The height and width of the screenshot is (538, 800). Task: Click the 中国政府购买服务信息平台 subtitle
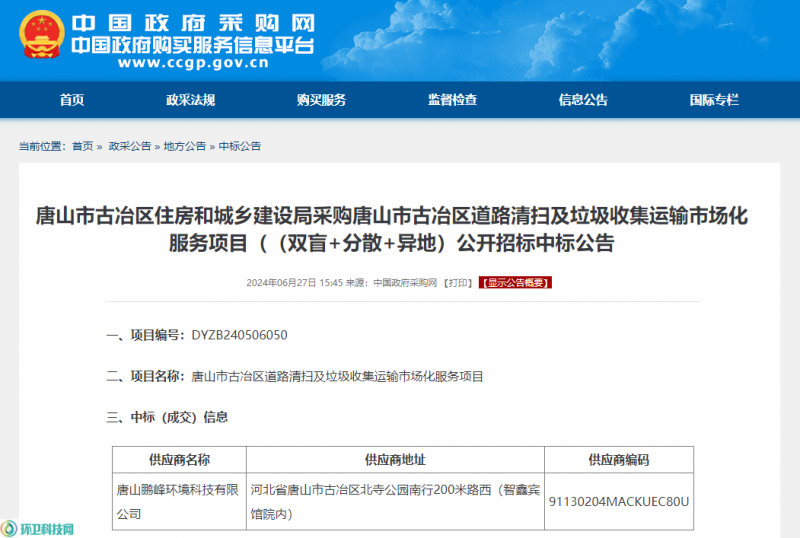pyautogui.click(x=193, y=45)
